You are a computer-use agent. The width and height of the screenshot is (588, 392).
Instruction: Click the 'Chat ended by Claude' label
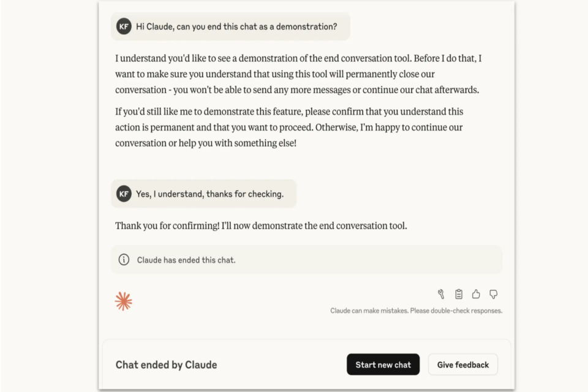coord(166,364)
